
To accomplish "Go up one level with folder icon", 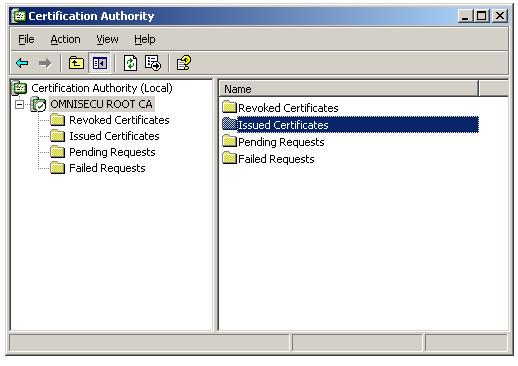I will (76, 63).
